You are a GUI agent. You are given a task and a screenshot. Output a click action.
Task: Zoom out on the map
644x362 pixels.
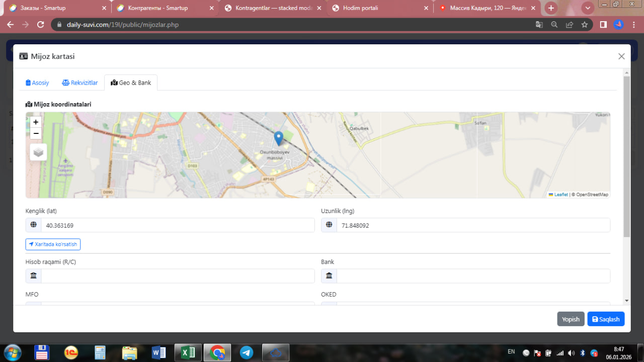[36, 133]
